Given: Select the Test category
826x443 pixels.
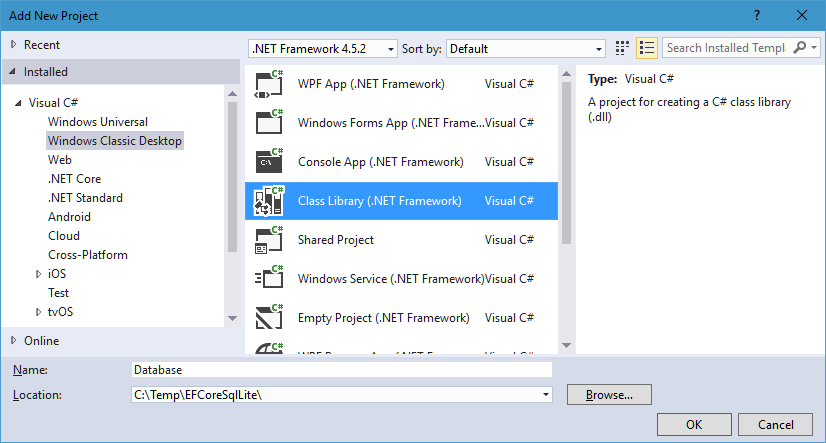Looking at the screenshot, I should 58,292.
